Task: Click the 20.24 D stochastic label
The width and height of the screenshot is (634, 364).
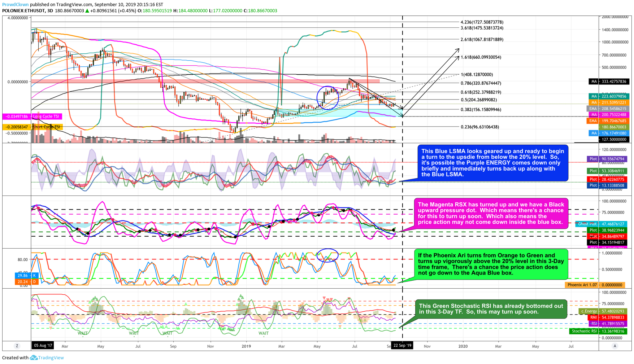Action: 26,282
